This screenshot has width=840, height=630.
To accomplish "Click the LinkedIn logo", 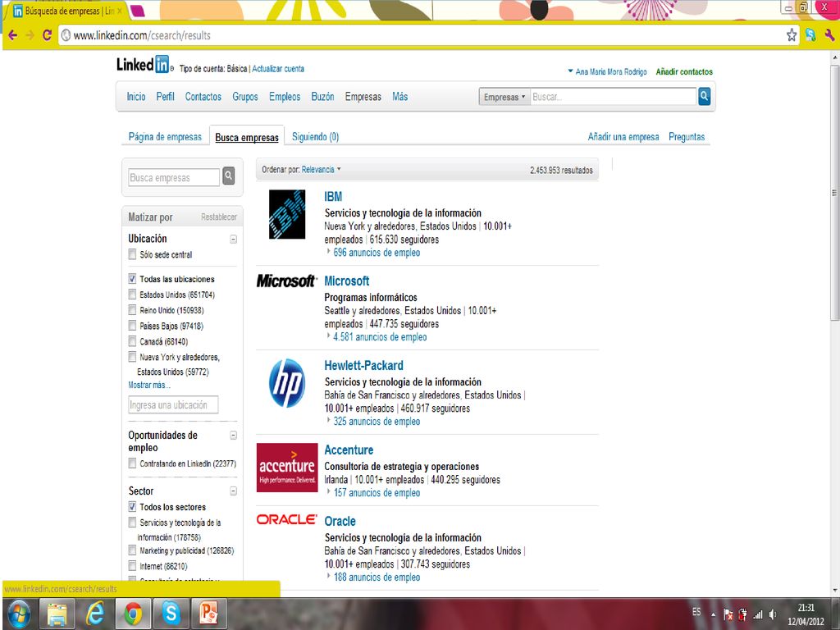I will [x=143, y=64].
